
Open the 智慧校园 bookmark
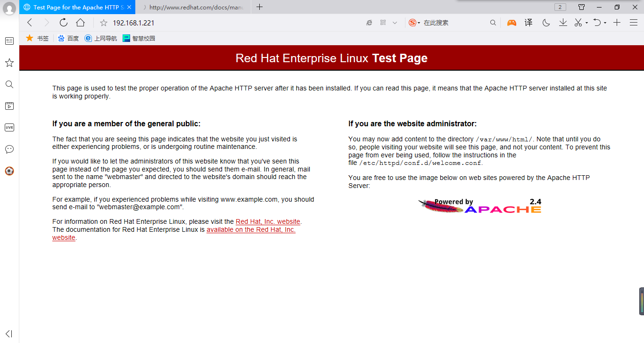click(x=139, y=38)
